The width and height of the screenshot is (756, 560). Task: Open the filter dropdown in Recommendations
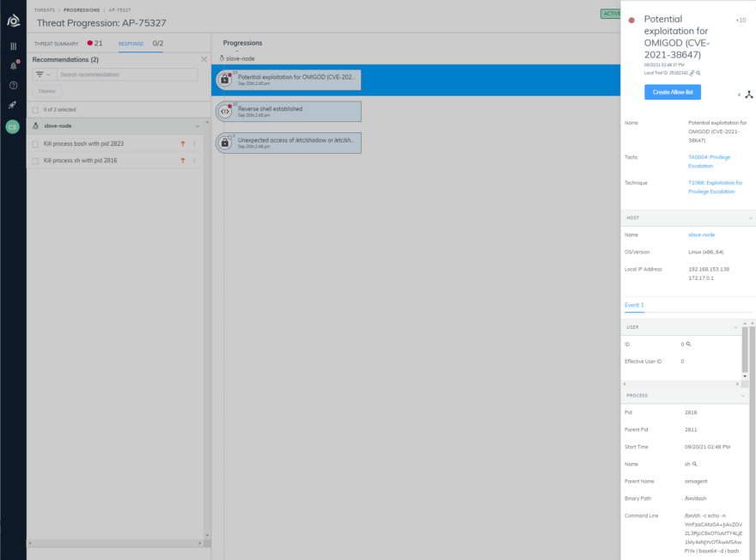[x=44, y=75]
